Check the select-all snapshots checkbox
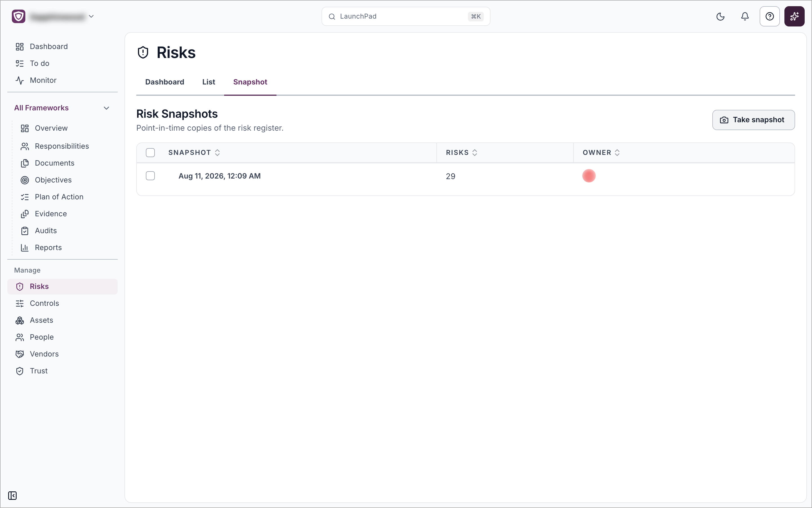The image size is (812, 508). 150,153
